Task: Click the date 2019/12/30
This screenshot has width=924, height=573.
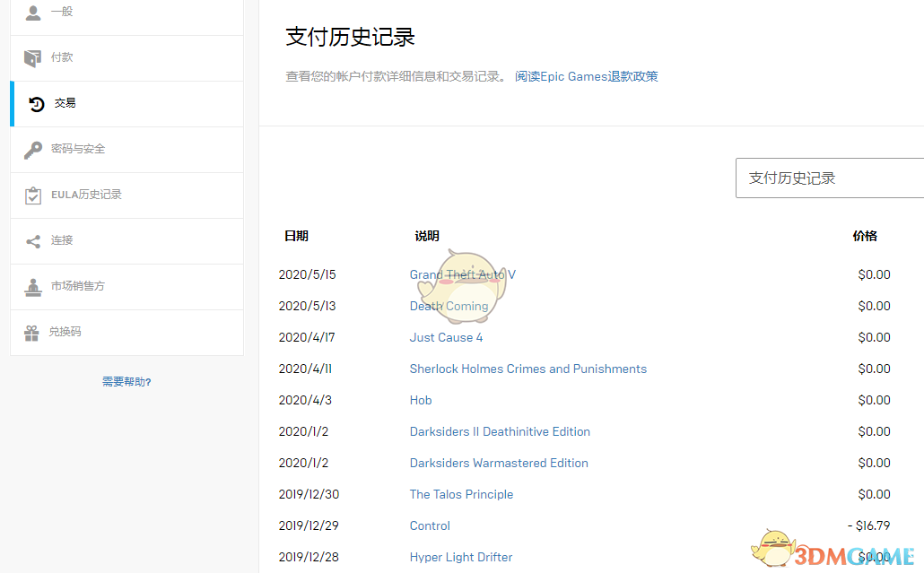Action: coord(309,494)
